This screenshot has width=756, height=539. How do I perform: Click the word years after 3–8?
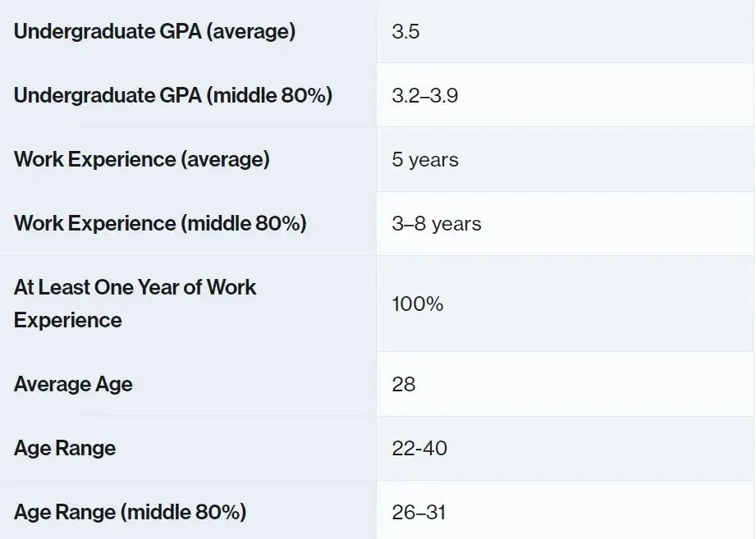click(x=456, y=225)
